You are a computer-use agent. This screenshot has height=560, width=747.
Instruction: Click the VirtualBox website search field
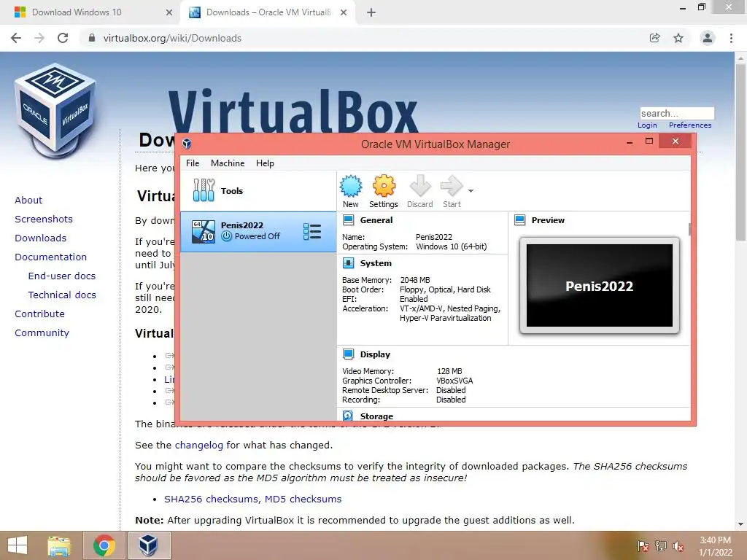pos(677,113)
